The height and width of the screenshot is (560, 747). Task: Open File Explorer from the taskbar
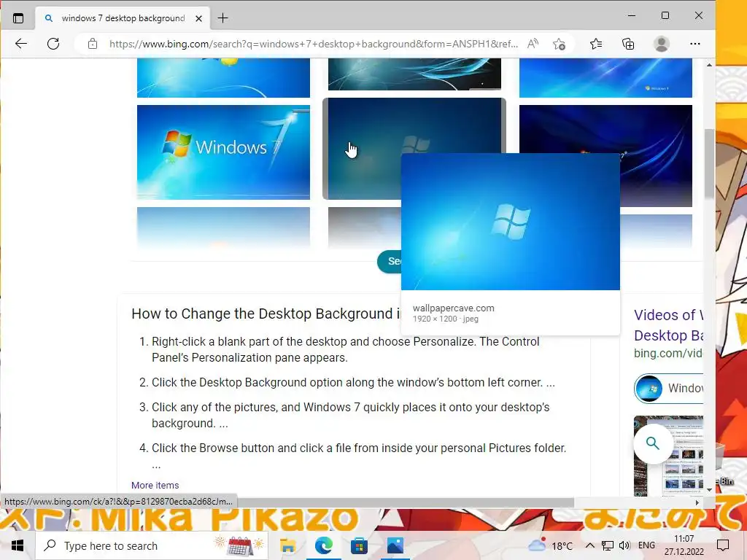click(x=287, y=545)
